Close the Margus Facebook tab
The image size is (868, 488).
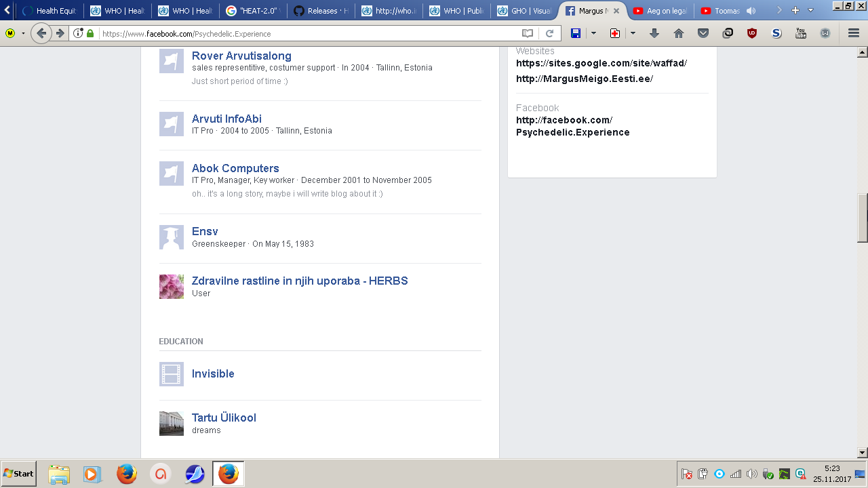point(616,11)
